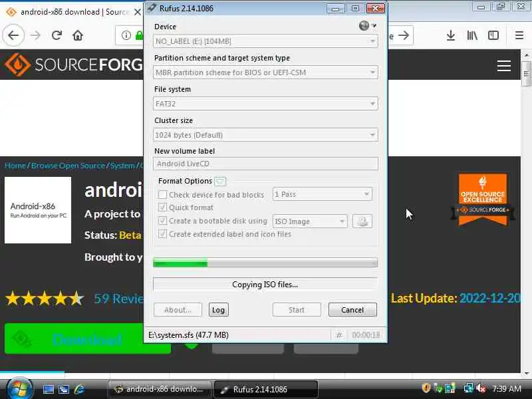The width and height of the screenshot is (532, 399).
Task: Click the hash checksum icon in status bar
Action: point(338,335)
